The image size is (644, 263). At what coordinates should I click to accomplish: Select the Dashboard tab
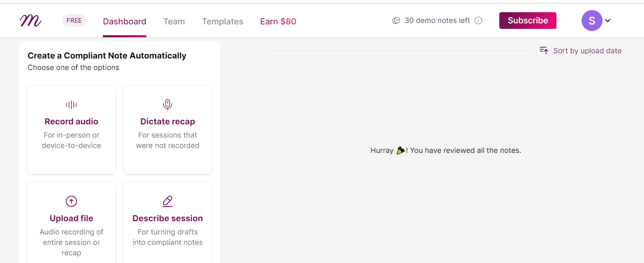click(x=124, y=21)
